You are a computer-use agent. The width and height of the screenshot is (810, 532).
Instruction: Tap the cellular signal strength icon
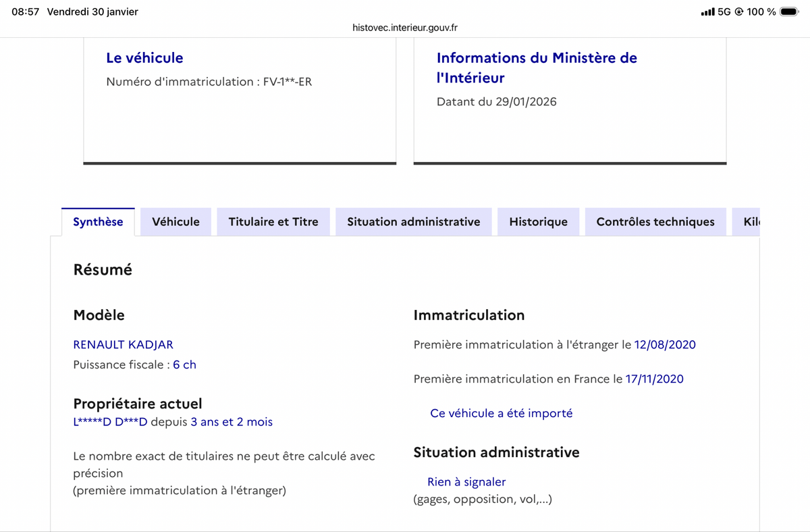point(707,11)
